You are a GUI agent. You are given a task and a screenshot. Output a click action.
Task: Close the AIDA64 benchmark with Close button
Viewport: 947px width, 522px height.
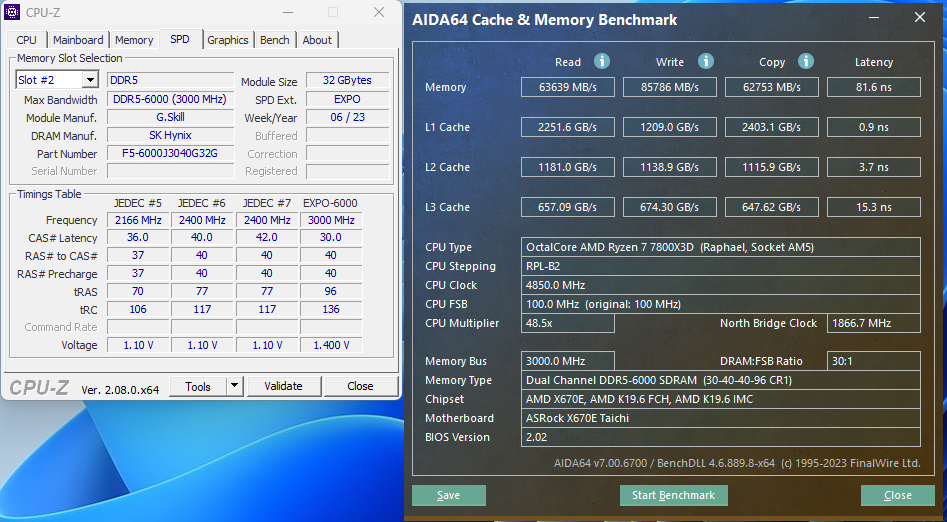[897, 495]
